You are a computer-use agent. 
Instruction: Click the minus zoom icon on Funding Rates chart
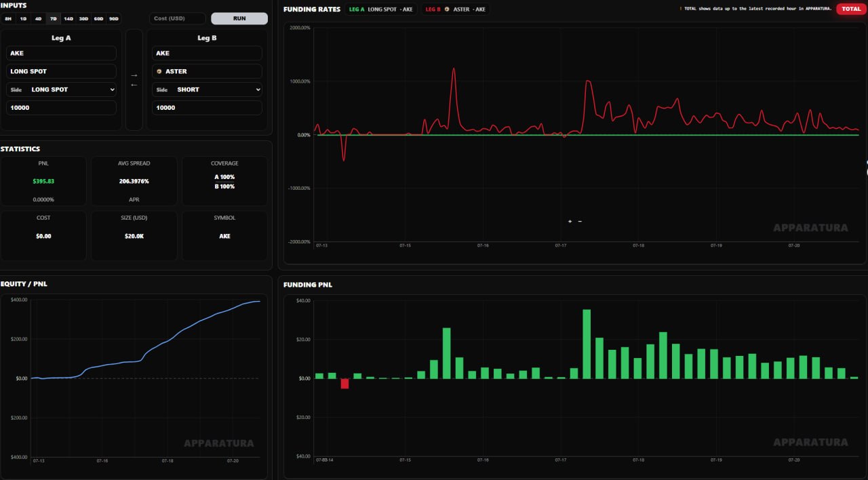click(580, 222)
